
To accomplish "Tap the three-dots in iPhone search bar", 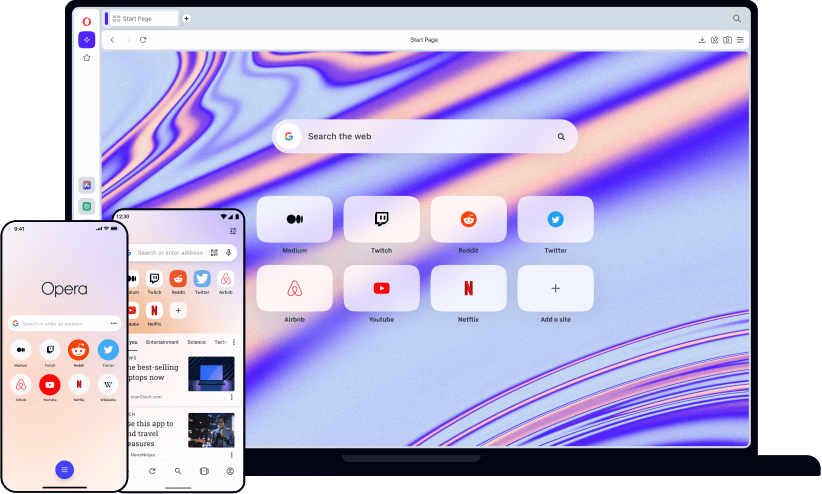I will [x=114, y=324].
